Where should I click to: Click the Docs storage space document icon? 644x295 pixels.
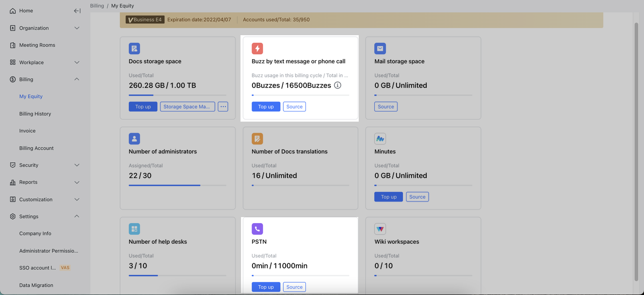134,48
